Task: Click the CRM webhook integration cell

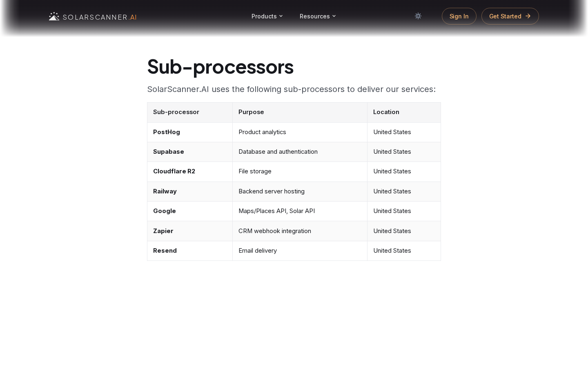Action: tap(300, 231)
